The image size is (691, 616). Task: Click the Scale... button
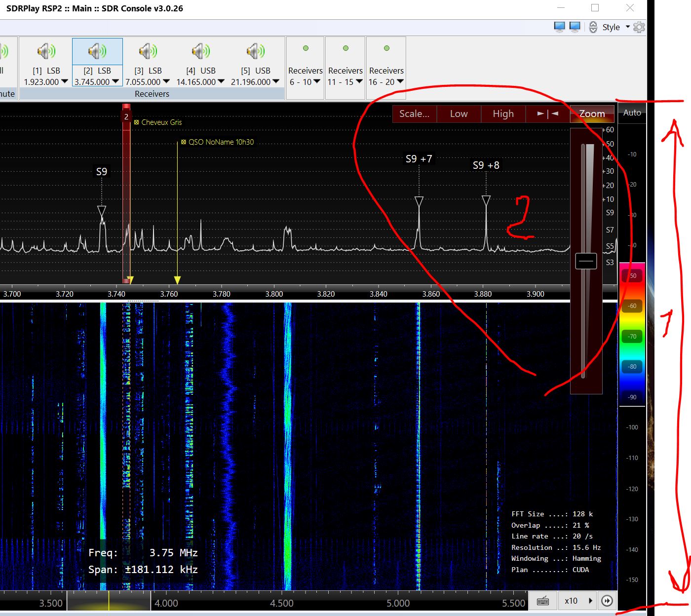click(414, 114)
